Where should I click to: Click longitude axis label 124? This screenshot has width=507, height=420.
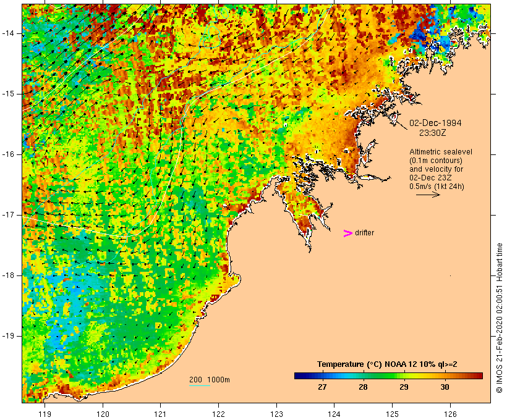334,414
